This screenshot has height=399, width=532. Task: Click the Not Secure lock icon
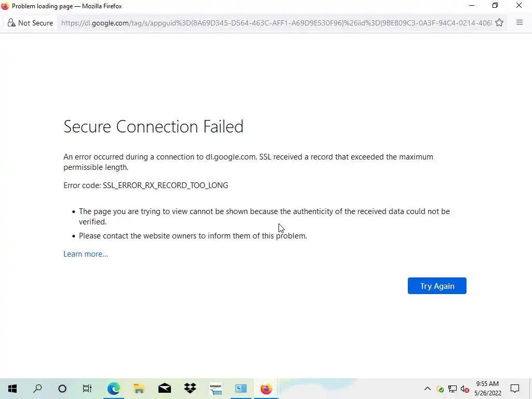coord(11,23)
